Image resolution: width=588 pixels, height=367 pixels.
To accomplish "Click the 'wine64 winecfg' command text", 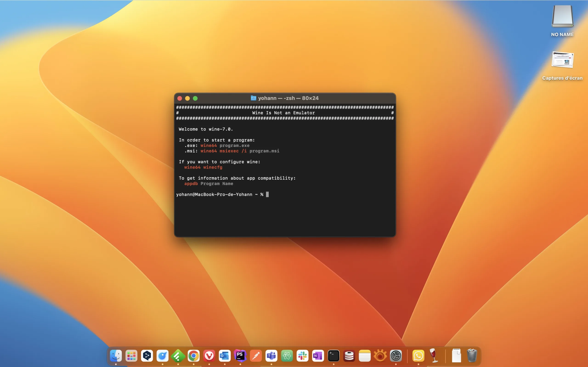I will coord(203,167).
